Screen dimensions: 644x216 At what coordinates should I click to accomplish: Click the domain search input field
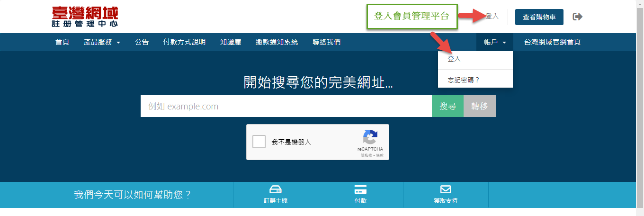tap(286, 106)
